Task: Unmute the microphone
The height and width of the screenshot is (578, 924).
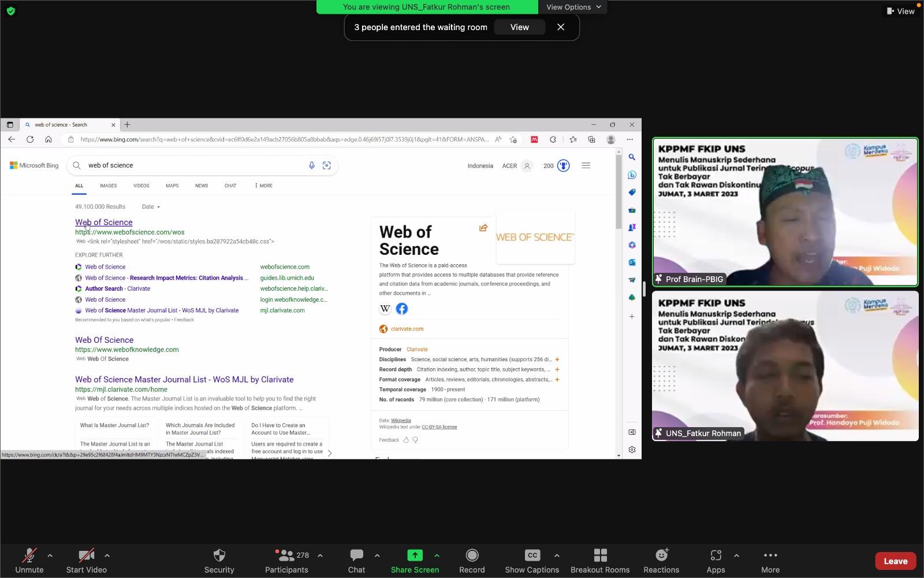Action: coord(29,556)
